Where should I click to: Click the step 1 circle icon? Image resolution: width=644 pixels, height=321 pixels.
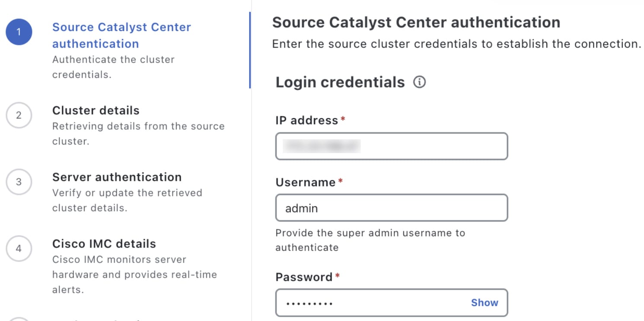pyautogui.click(x=19, y=32)
